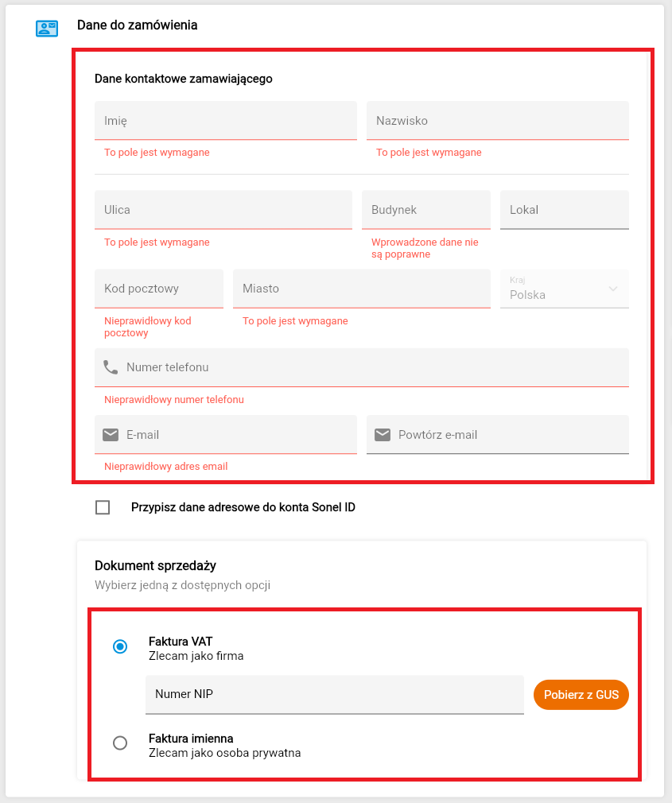Click the envelope icon in the E-mail field
Viewport: 672px width, 803px height.
[x=111, y=435]
